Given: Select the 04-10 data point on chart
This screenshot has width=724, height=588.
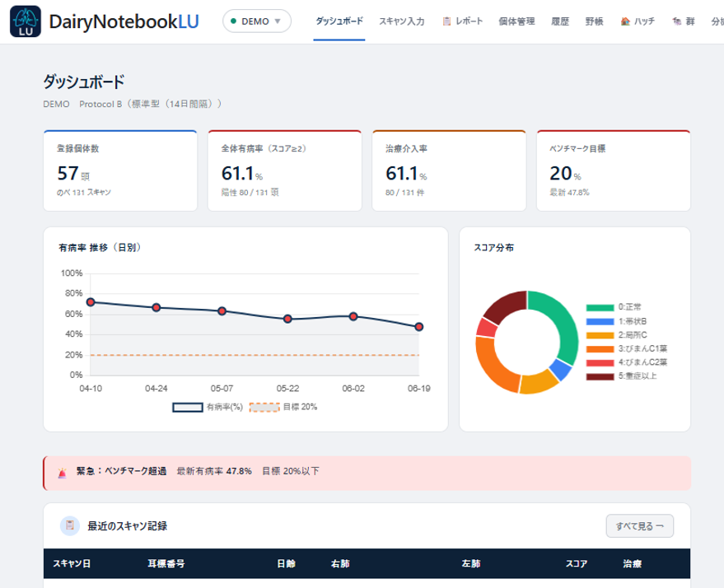Looking at the screenshot, I should coord(91,302).
